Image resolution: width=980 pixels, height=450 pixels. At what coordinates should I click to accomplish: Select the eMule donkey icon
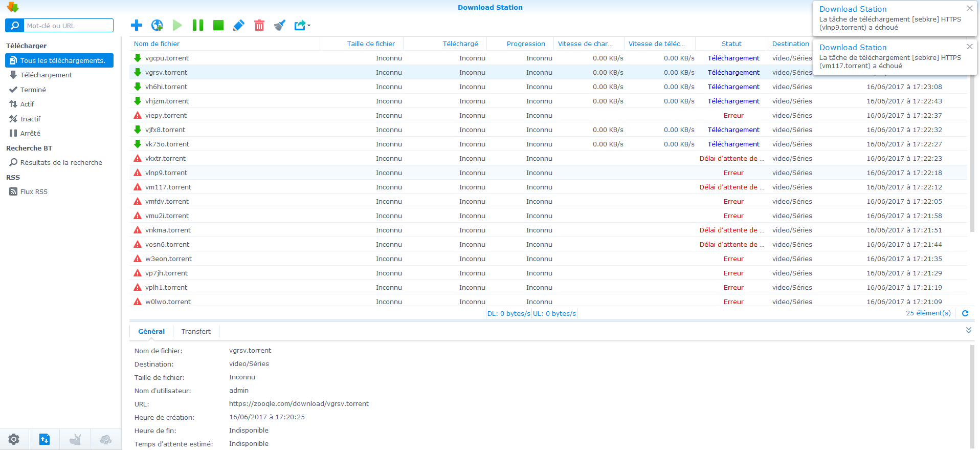click(75, 439)
